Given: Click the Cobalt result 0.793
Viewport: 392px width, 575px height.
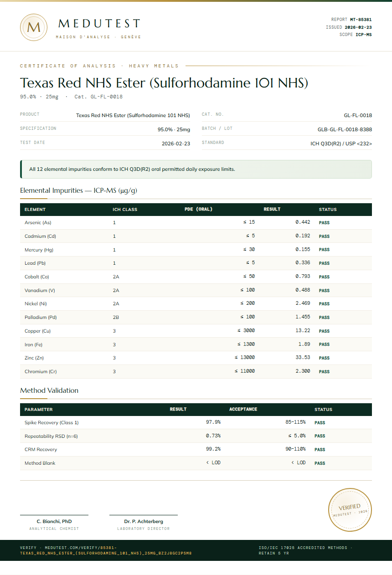Looking at the screenshot, I should (303, 277).
